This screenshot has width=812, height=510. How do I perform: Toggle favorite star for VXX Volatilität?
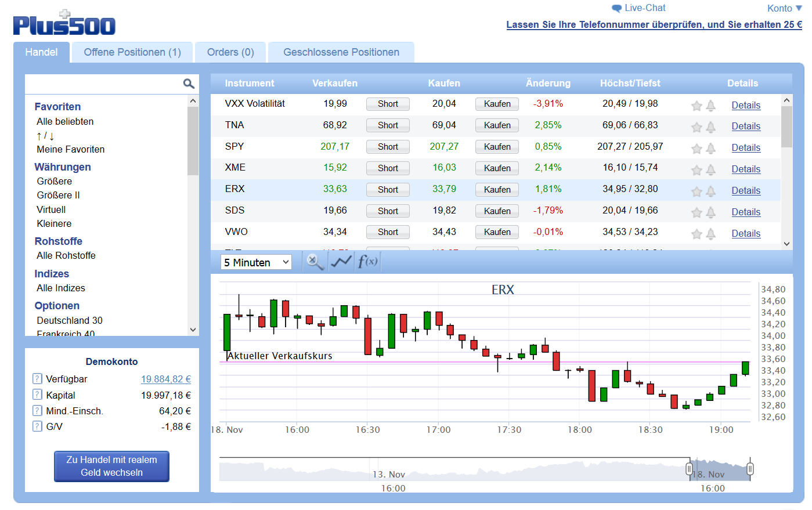pos(696,106)
